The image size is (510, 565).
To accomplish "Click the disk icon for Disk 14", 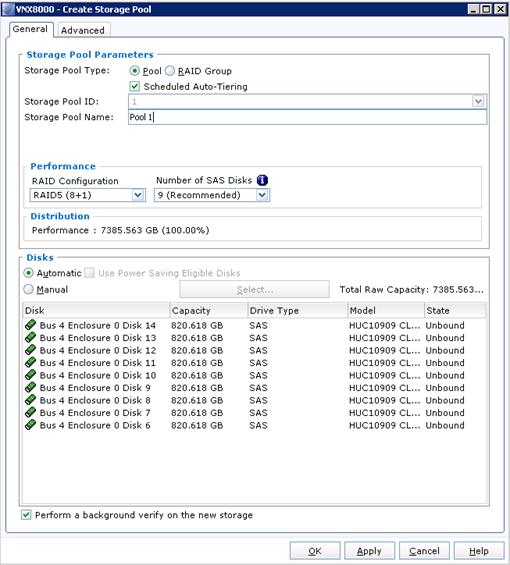I will (x=31, y=325).
